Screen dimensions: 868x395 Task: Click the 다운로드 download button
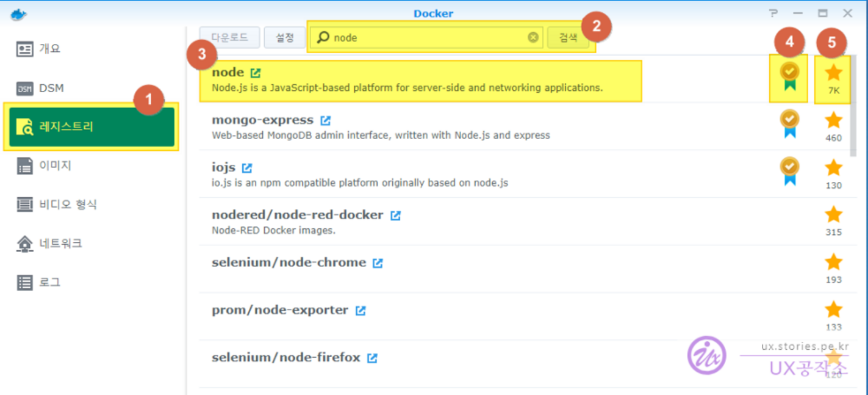pos(229,37)
